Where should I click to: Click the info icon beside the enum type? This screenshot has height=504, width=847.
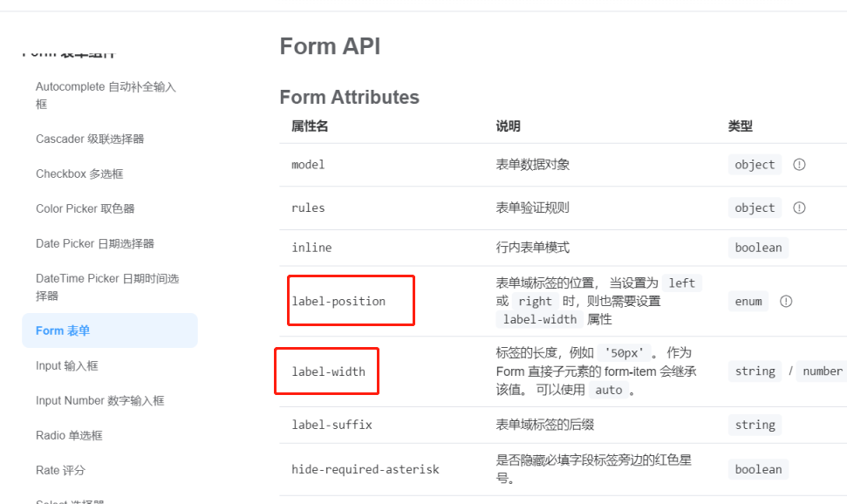coord(786,302)
